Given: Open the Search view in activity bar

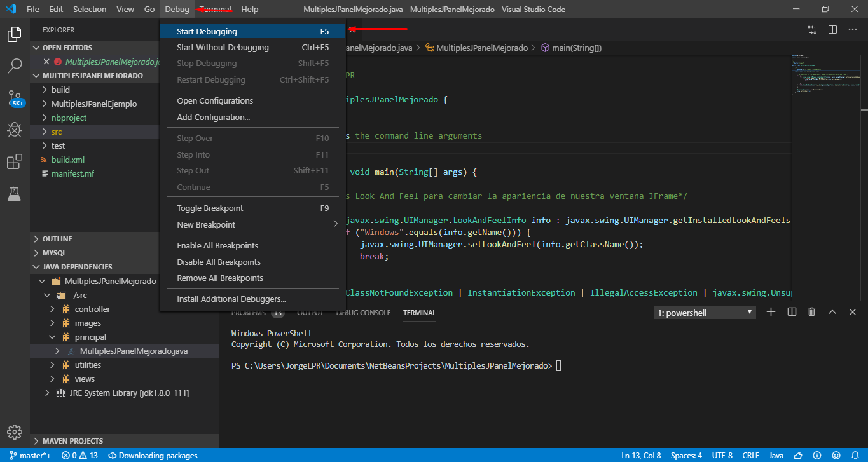Looking at the screenshot, I should click(14, 66).
